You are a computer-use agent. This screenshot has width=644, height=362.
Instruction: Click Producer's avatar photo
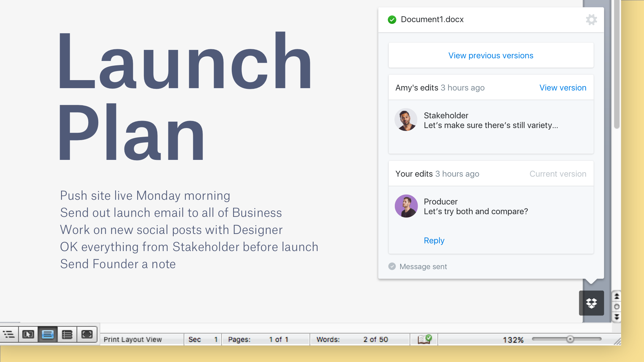pos(406,206)
